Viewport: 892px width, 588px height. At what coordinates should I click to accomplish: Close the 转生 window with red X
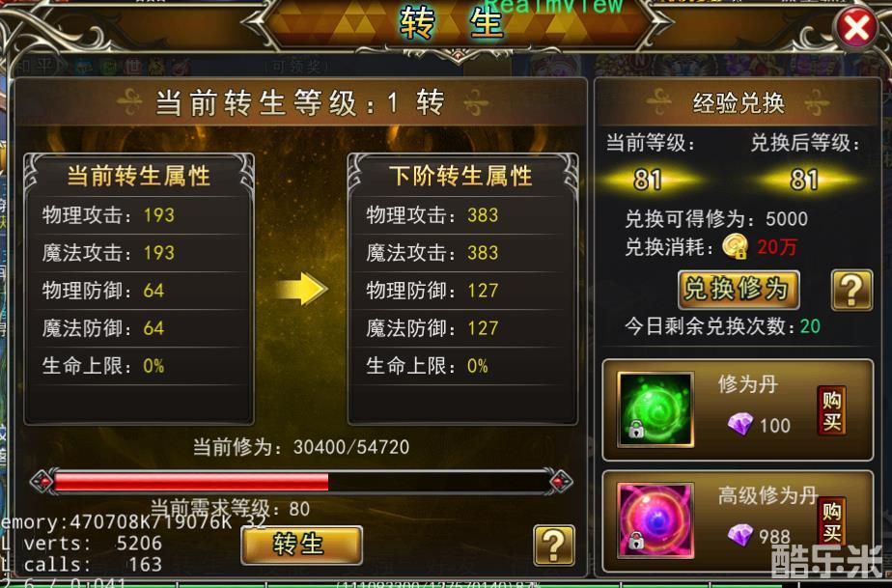click(856, 27)
